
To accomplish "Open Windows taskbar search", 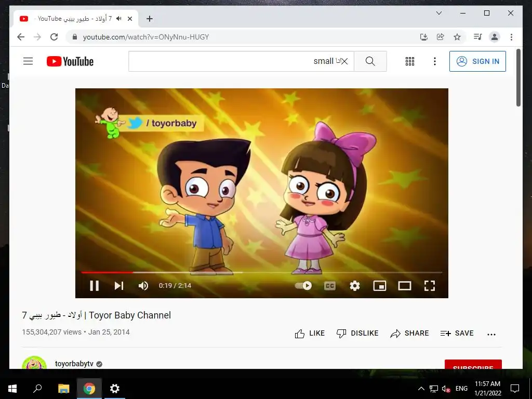I will [x=37, y=389].
